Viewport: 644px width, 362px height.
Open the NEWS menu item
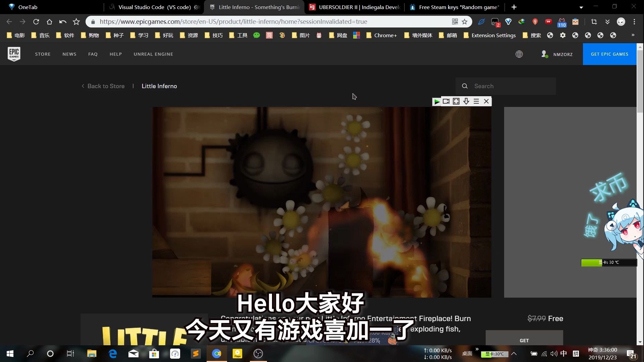pyautogui.click(x=69, y=54)
